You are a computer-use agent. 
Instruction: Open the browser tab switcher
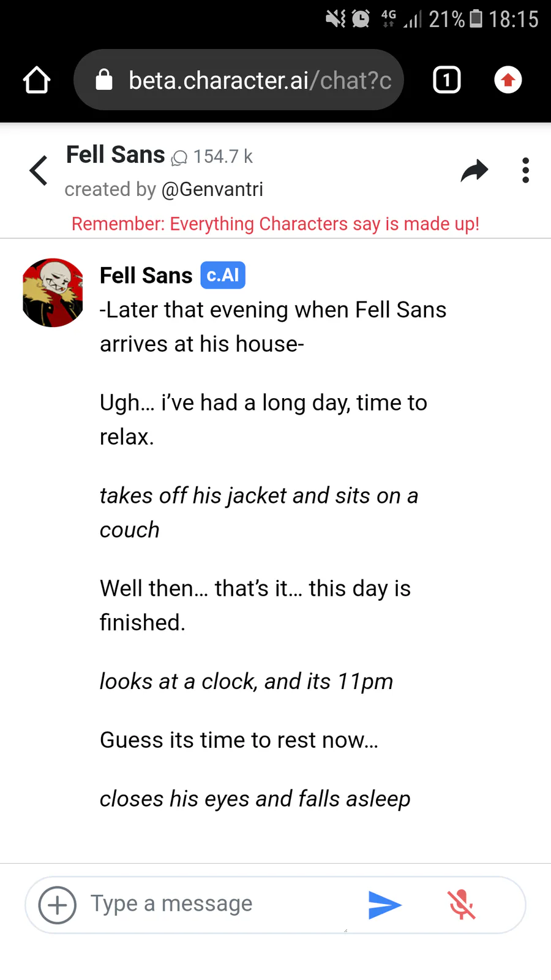click(x=446, y=80)
